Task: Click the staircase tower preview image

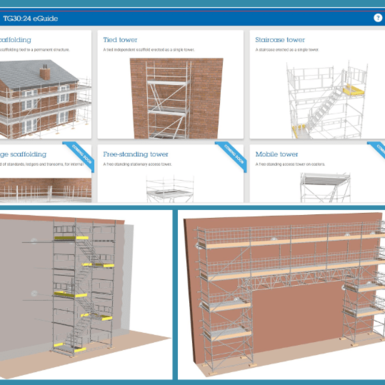Action: click(327, 100)
